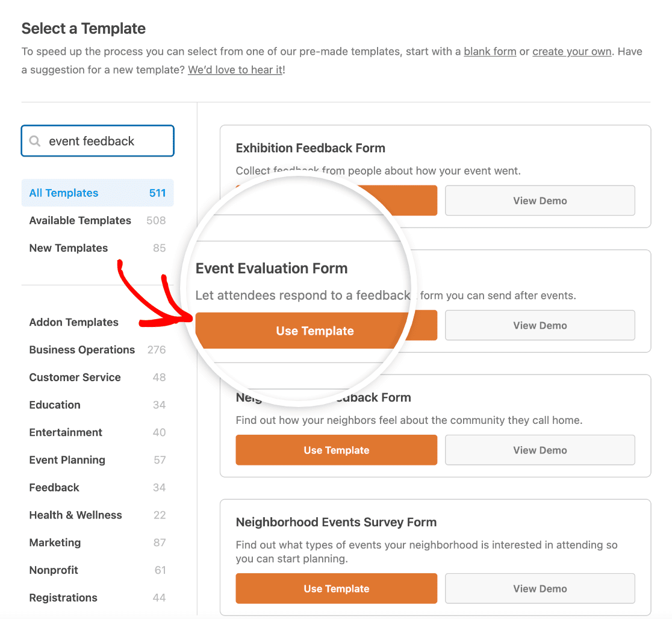Use the Event Evaluation Form template
The width and height of the screenshot is (672, 619).
315,331
